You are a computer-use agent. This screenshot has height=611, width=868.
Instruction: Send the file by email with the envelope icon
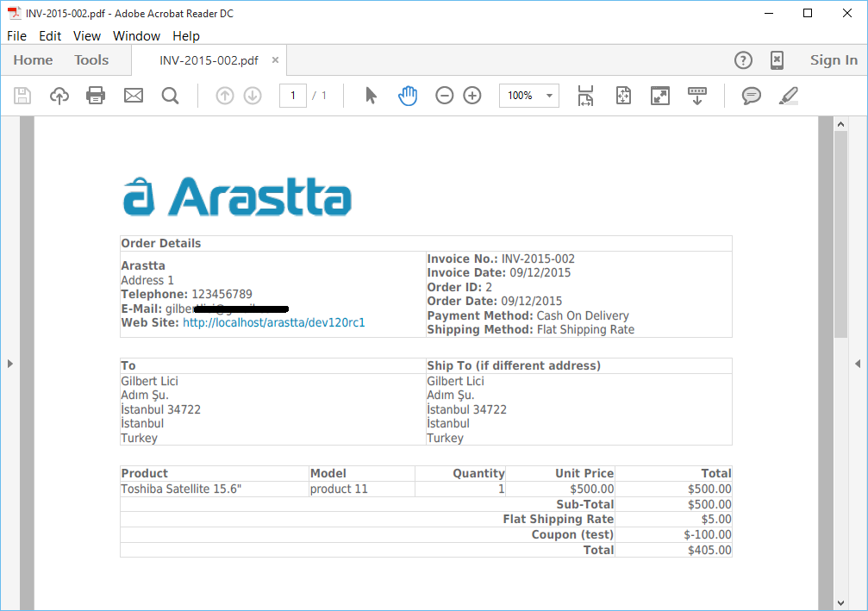pyautogui.click(x=134, y=96)
